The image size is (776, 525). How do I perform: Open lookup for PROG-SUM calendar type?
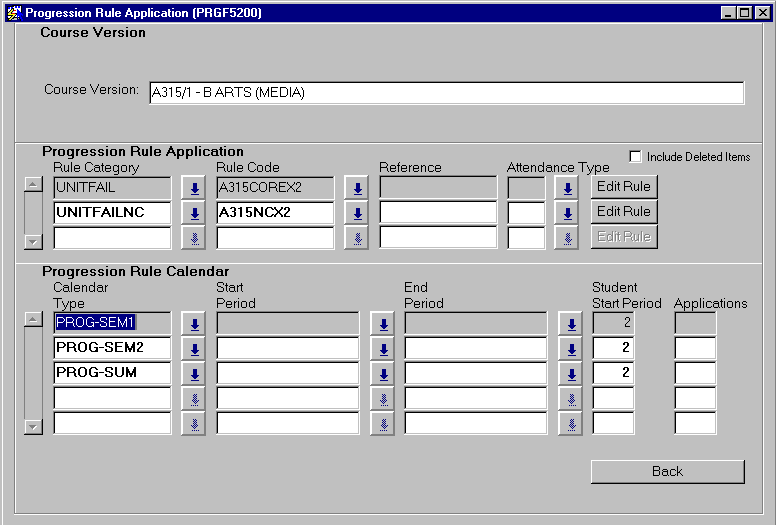(194, 374)
